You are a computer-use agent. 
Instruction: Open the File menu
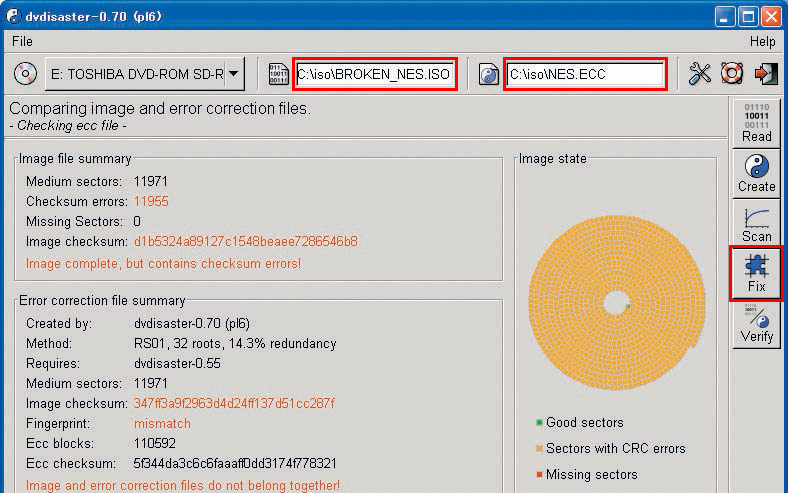click(x=22, y=41)
